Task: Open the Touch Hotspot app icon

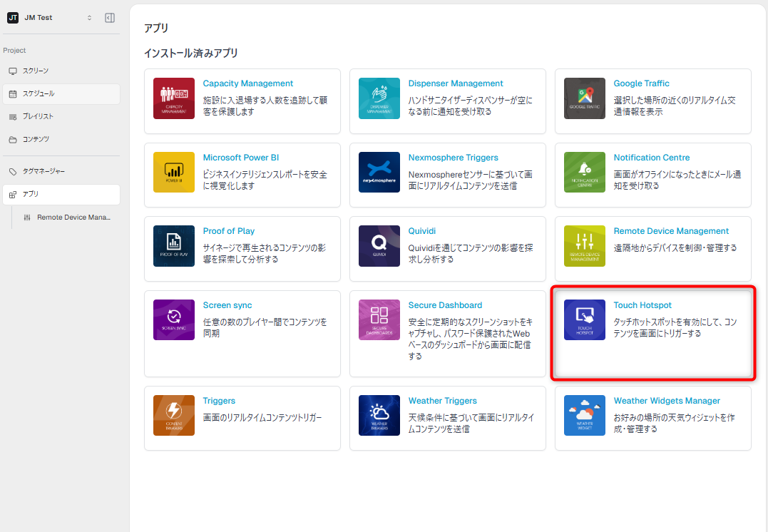Action: pos(584,320)
